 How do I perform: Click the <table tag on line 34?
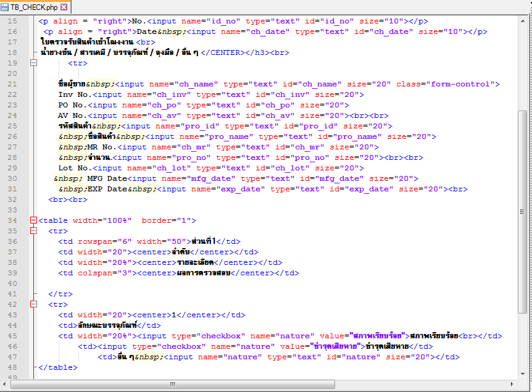(53, 220)
